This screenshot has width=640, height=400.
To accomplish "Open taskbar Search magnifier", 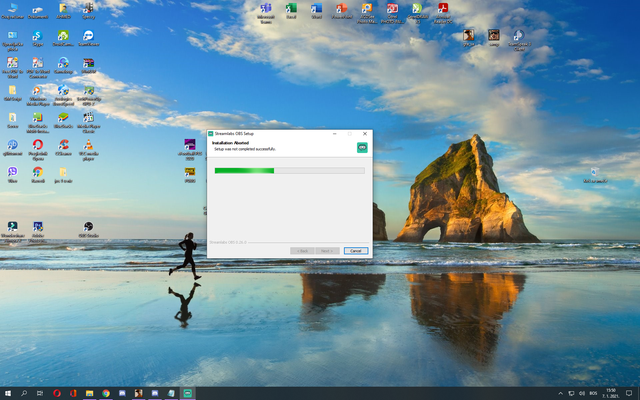I will pyautogui.click(x=24, y=393).
